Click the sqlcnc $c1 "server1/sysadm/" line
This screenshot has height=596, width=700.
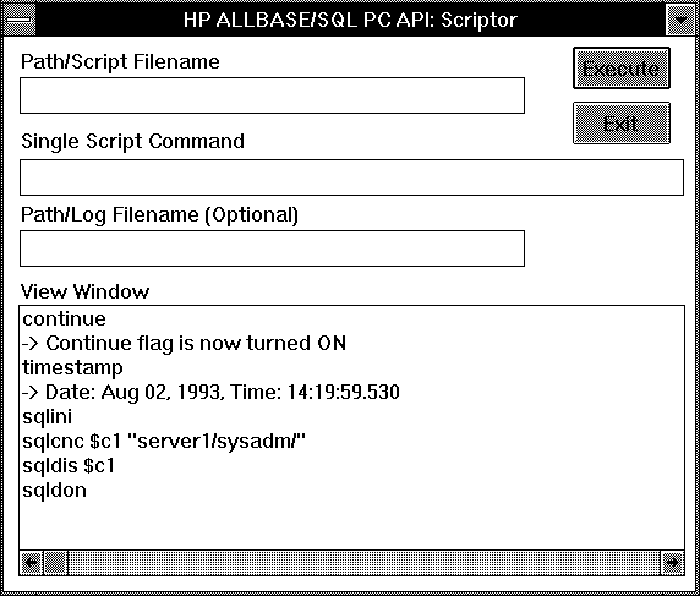click(163, 441)
